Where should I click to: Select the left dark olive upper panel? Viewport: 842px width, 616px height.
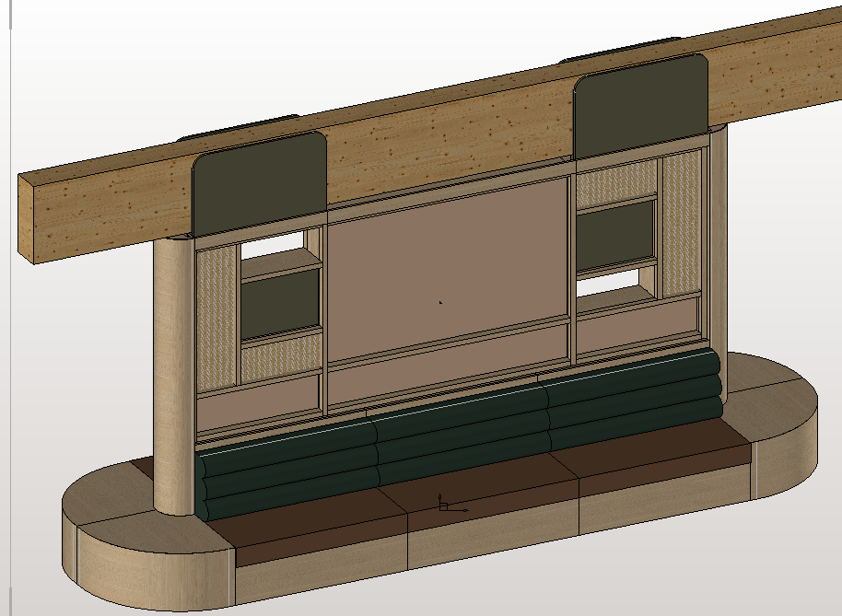(261, 180)
